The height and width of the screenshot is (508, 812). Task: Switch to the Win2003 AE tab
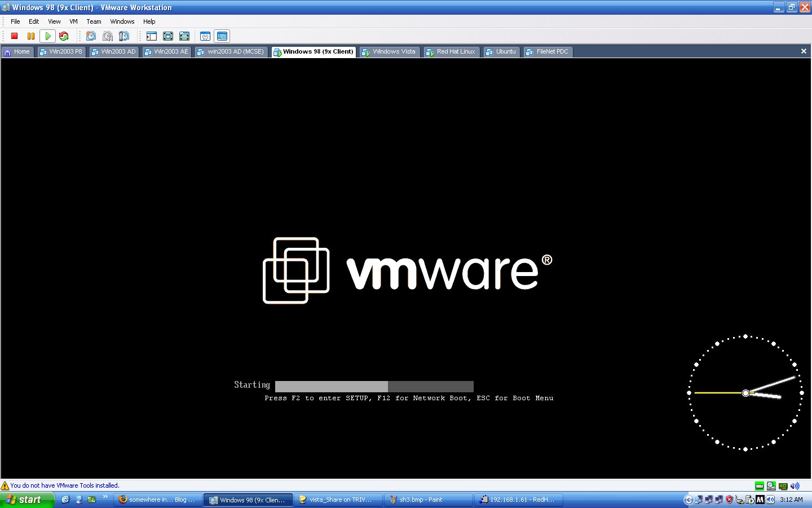click(x=167, y=51)
